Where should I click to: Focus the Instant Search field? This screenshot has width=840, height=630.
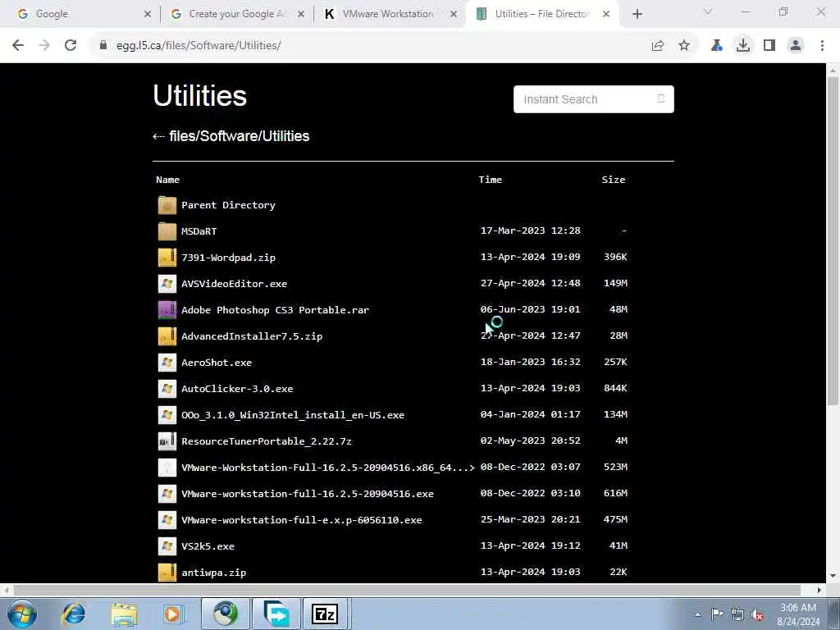tap(594, 99)
